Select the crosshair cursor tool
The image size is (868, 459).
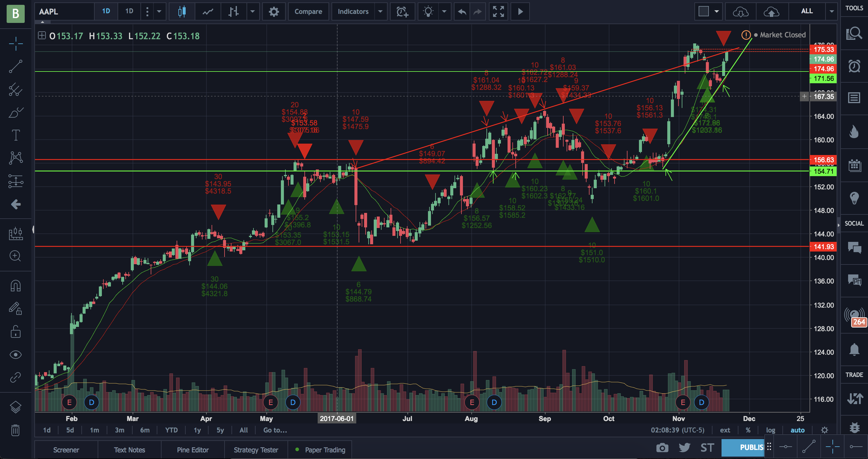15,44
